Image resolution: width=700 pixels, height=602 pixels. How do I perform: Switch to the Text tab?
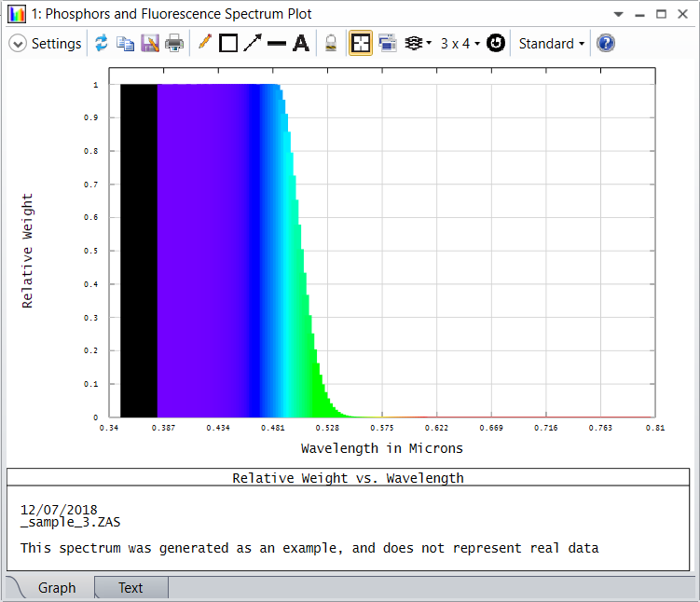point(130,588)
